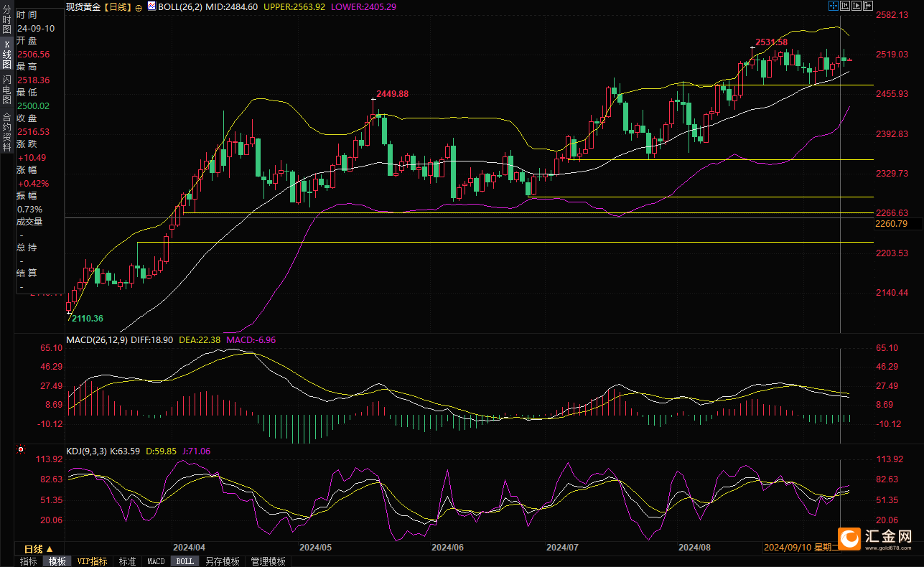Image resolution: width=924 pixels, height=567 pixels.
Task: Choose the BOLL template
Action: pos(185,561)
